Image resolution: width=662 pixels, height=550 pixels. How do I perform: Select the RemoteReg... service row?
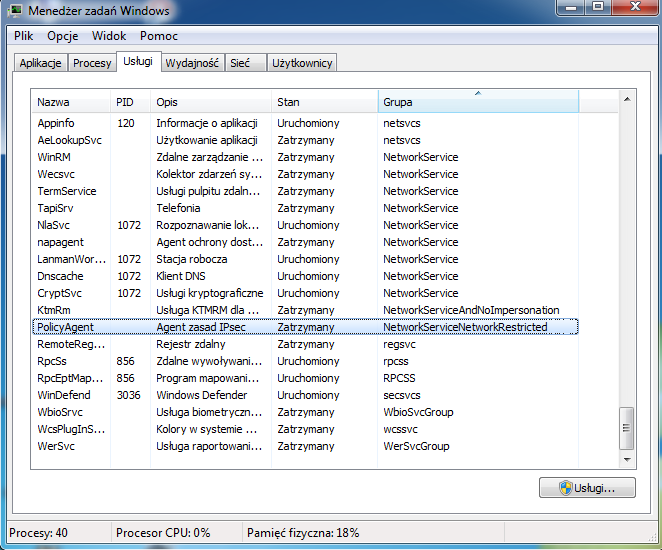click(305, 344)
